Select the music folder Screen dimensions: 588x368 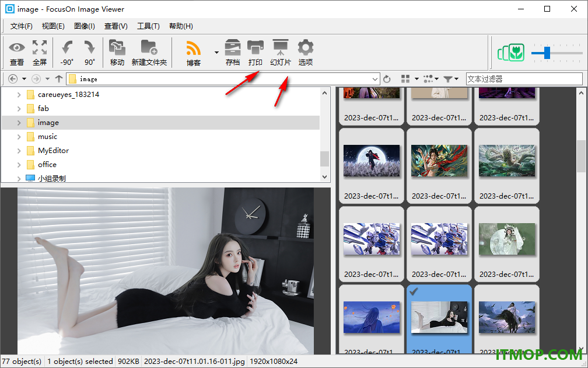tap(47, 137)
